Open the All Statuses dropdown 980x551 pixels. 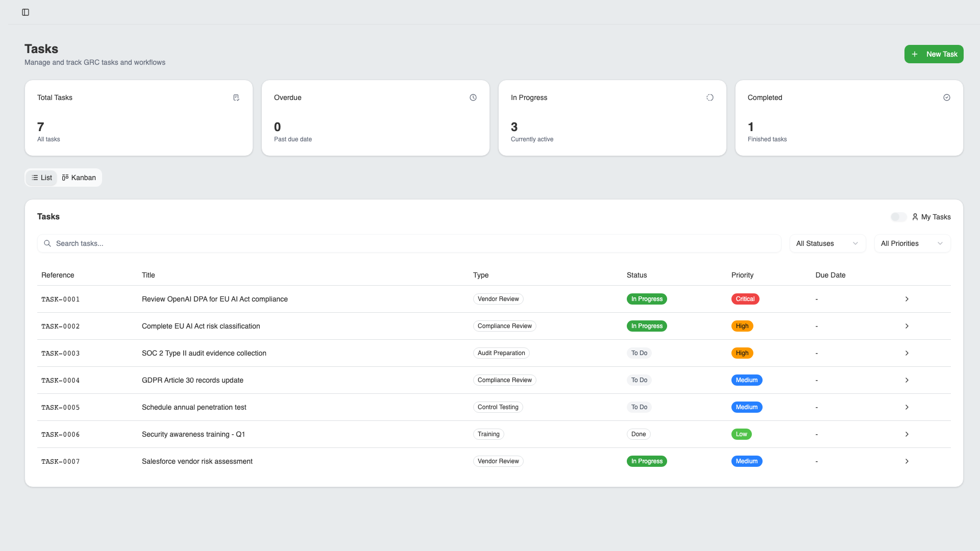click(x=827, y=243)
